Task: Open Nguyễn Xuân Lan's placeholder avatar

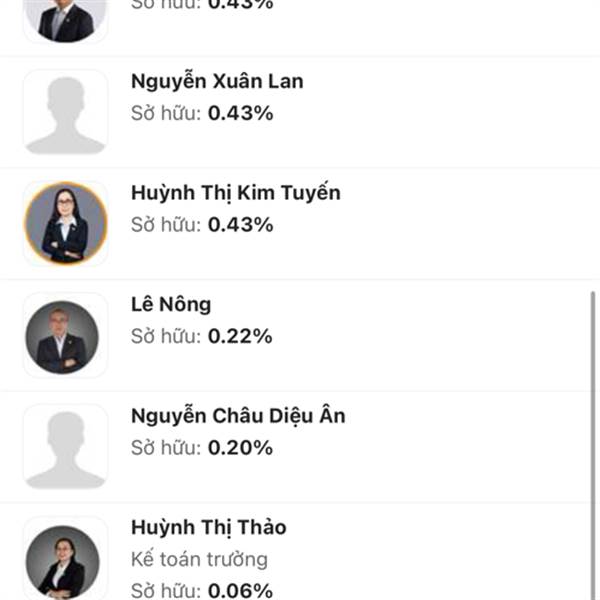Action: [65, 112]
